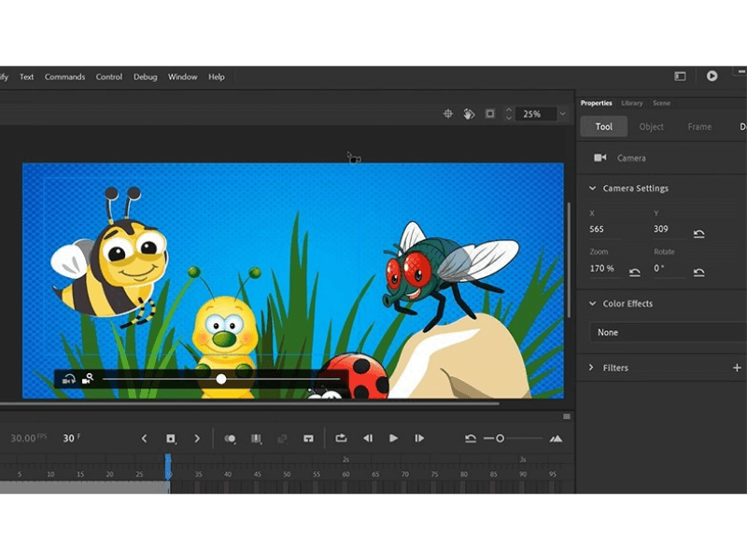Toggle camera rotate mode on stage
The width and height of the screenshot is (747, 560).
coord(69,379)
